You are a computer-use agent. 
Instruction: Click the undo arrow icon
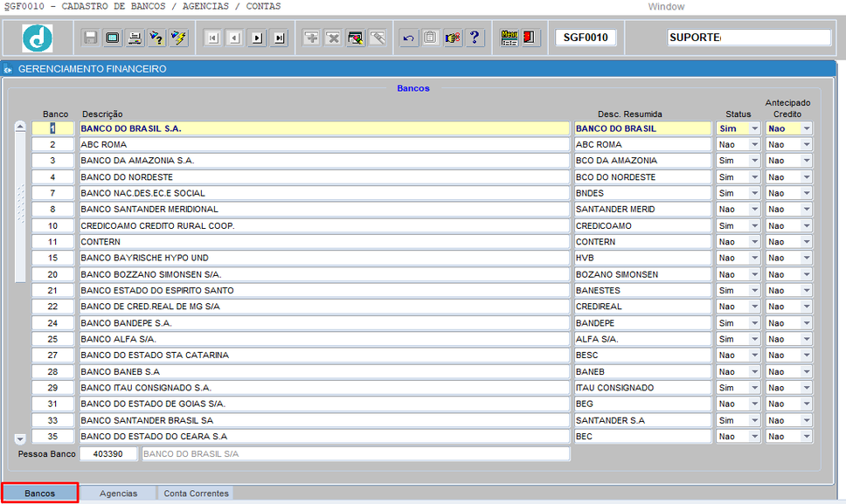tap(408, 38)
